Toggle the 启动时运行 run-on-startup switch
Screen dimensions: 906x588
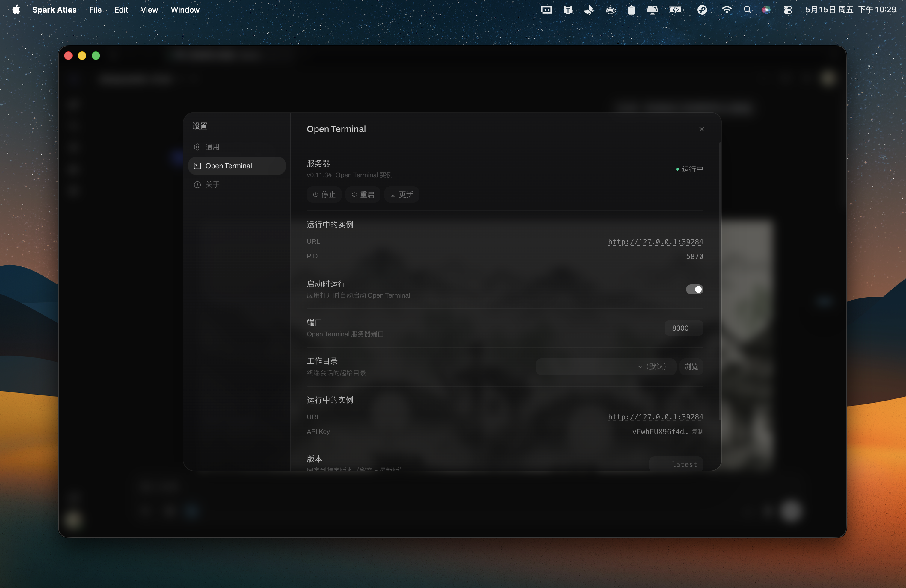point(694,290)
